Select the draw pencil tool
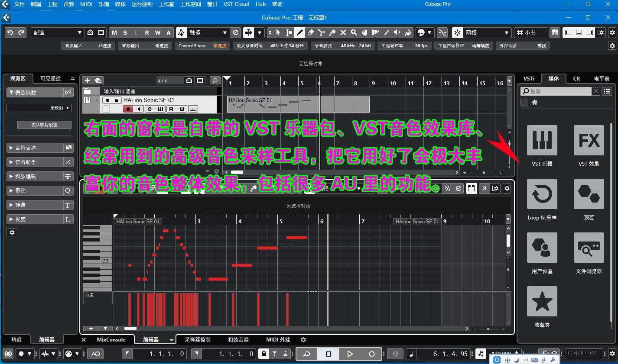This screenshot has height=364, width=618. (x=299, y=32)
